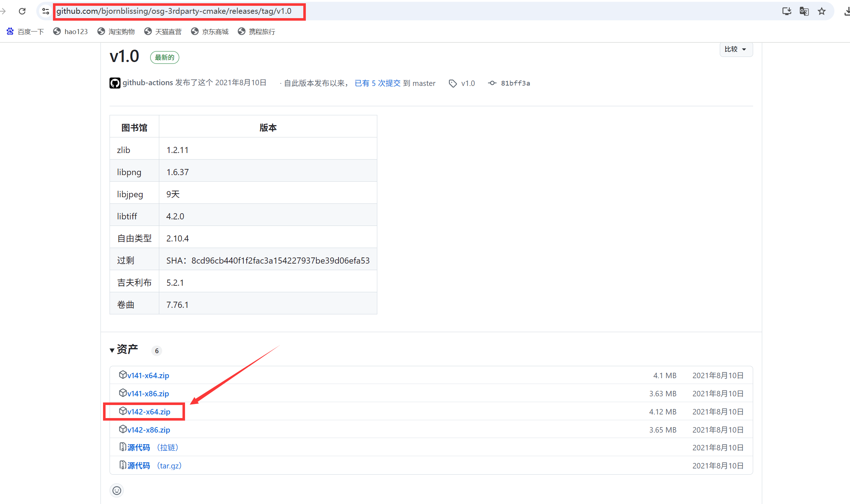
Task: Open 京东商城 bookmark
Action: (x=210, y=32)
